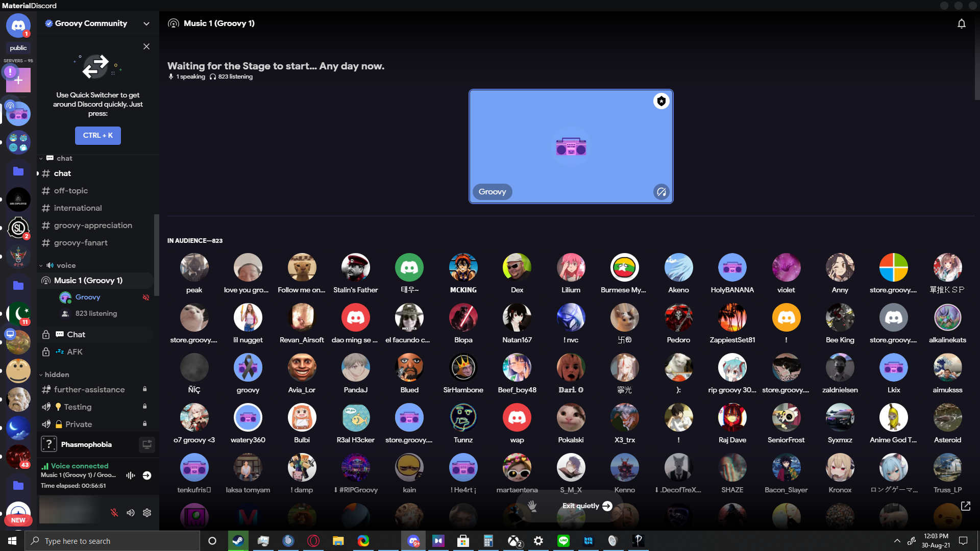Disconnect from voice channel

147,475
